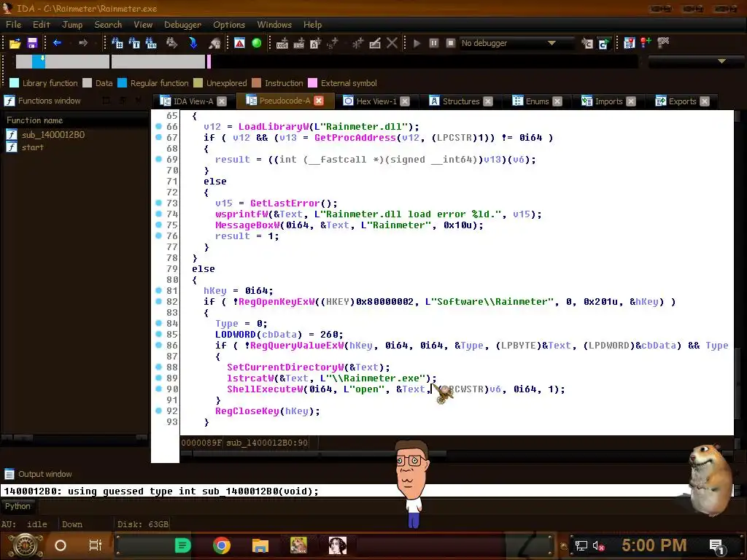Close the Pseudocode-A tab
The height and width of the screenshot is (560, 747).
click(319, 101)
